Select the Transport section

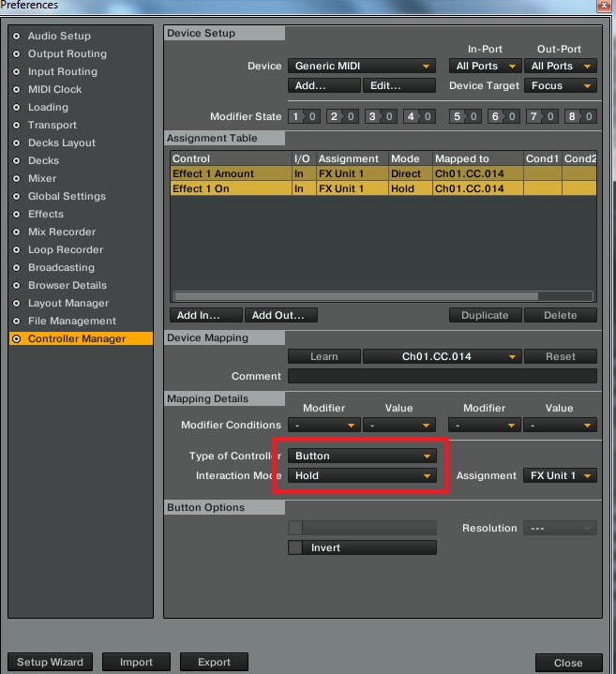52,125
